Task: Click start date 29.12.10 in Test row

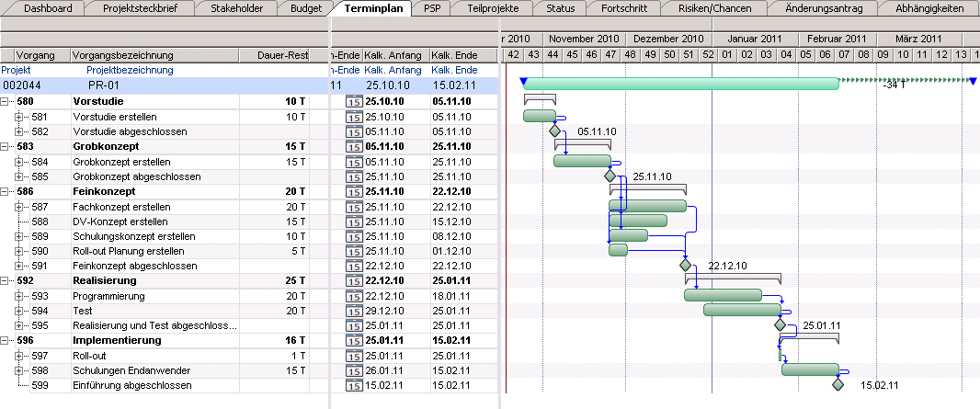Action: tap(384, 311)
